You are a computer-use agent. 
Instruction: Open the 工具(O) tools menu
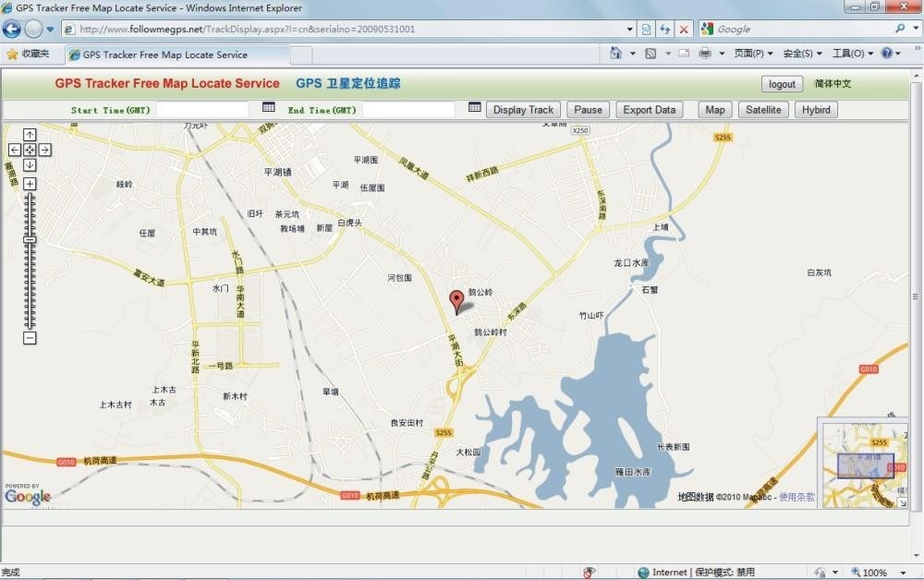(853, 54)
